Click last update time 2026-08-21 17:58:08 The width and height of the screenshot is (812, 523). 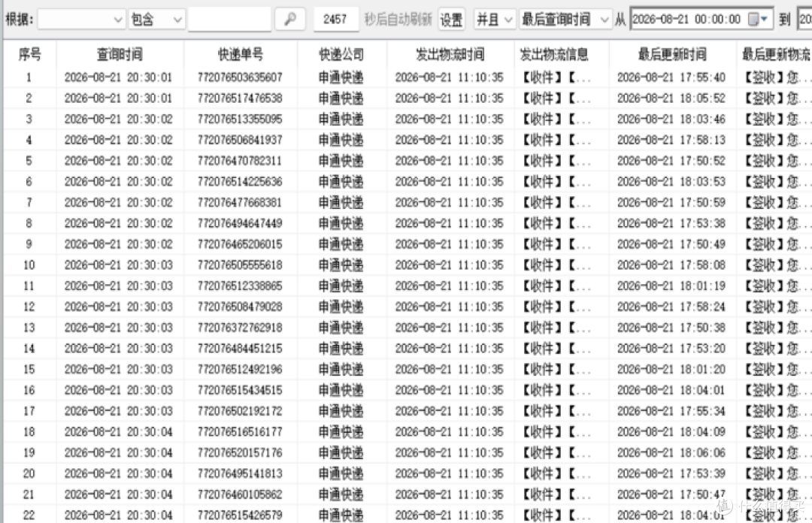point(671,265)
